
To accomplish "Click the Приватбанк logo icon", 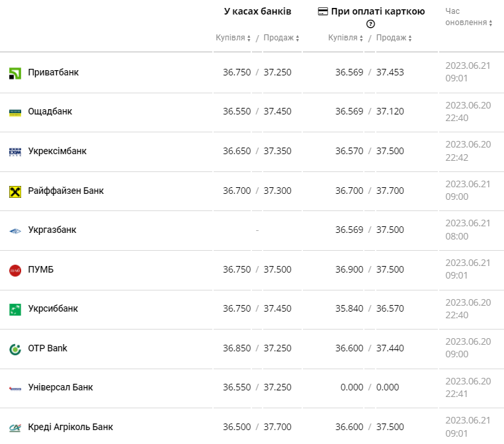I will [15, 73].
